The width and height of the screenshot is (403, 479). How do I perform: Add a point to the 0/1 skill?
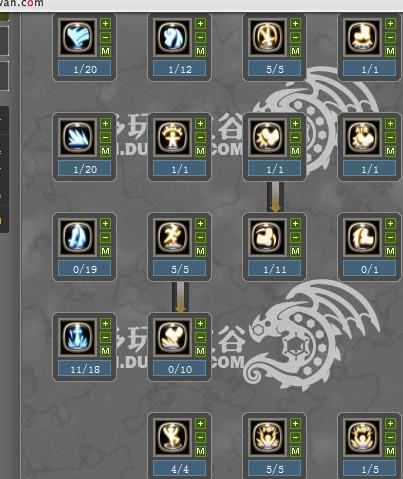390,223
